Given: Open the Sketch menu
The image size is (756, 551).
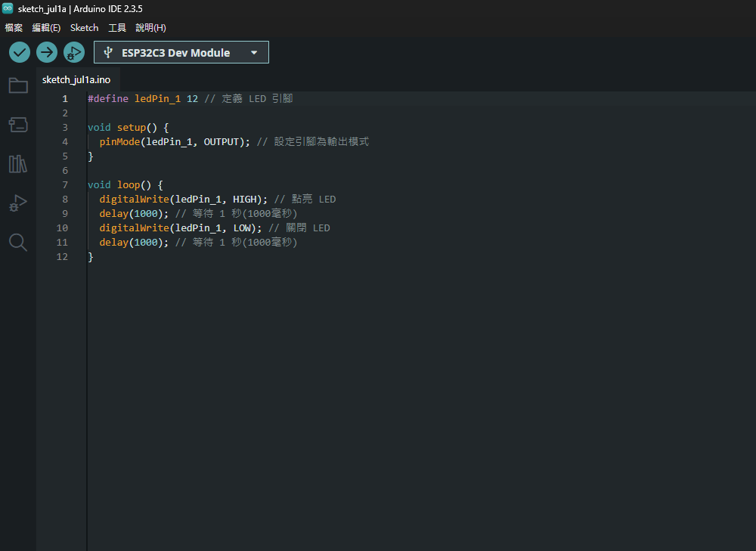Looking at the screenshot, I should click(x=85, y=28).
